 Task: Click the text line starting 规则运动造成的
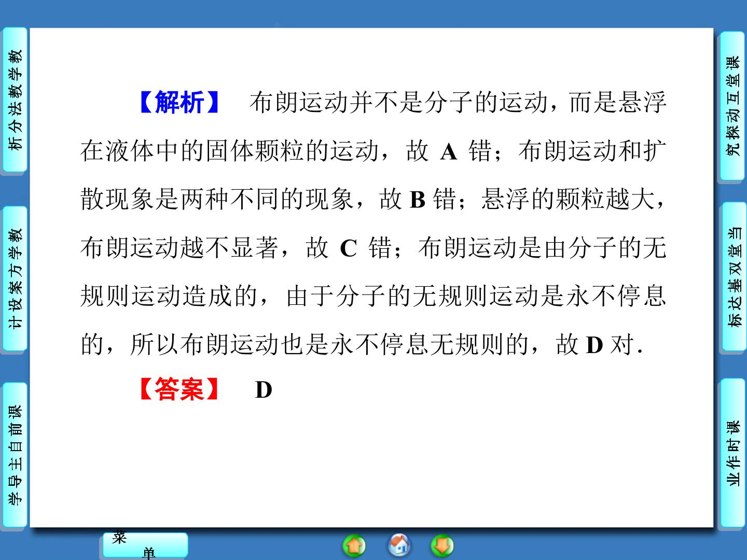click(373, 296)
